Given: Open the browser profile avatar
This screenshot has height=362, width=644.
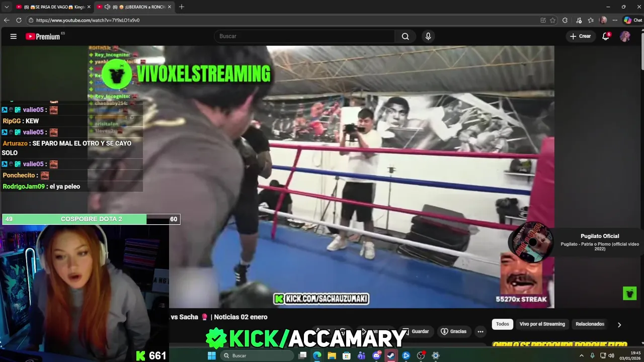Looking at the screenshot, I should pos(603,20).
